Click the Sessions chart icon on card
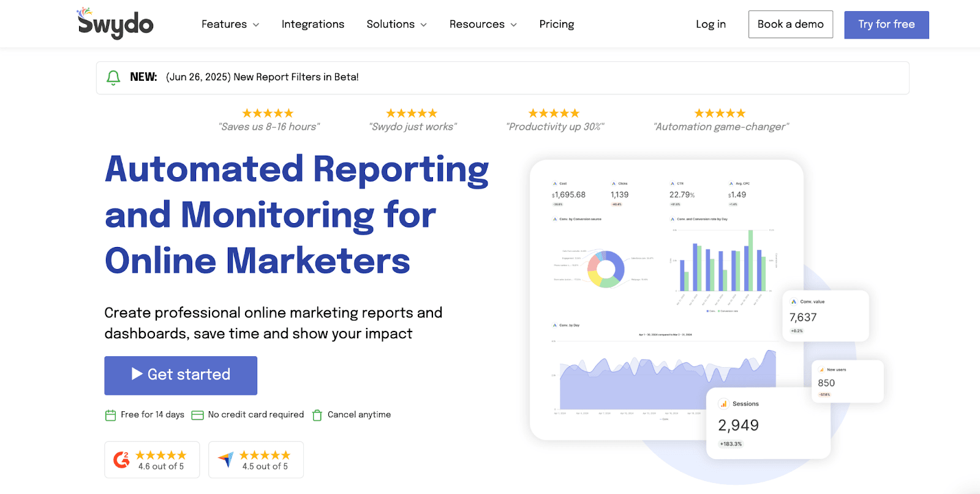This screenshot has width=980, height=494. [x=723, y=404]
